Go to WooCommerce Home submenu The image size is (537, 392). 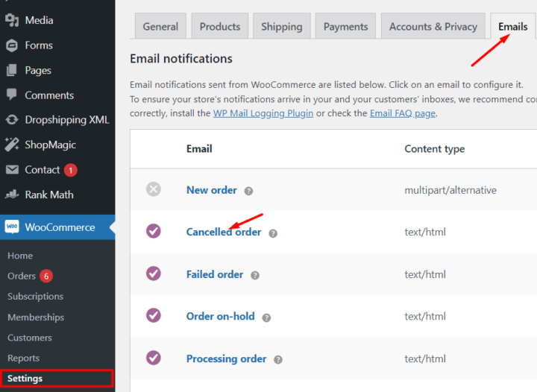(20, 256)
